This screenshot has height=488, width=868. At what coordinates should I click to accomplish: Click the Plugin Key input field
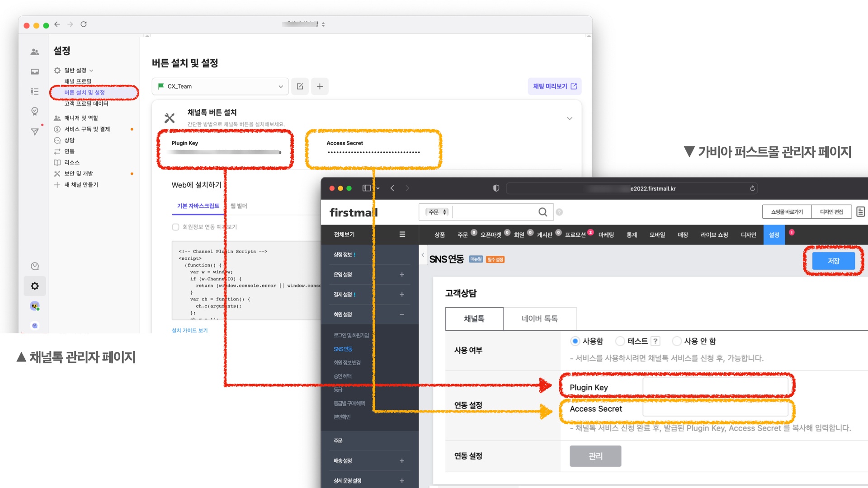click(715, 387)
